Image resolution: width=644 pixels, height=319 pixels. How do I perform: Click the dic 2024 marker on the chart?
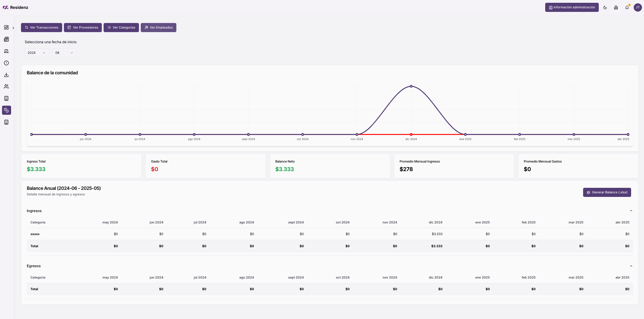click(411, 134)
